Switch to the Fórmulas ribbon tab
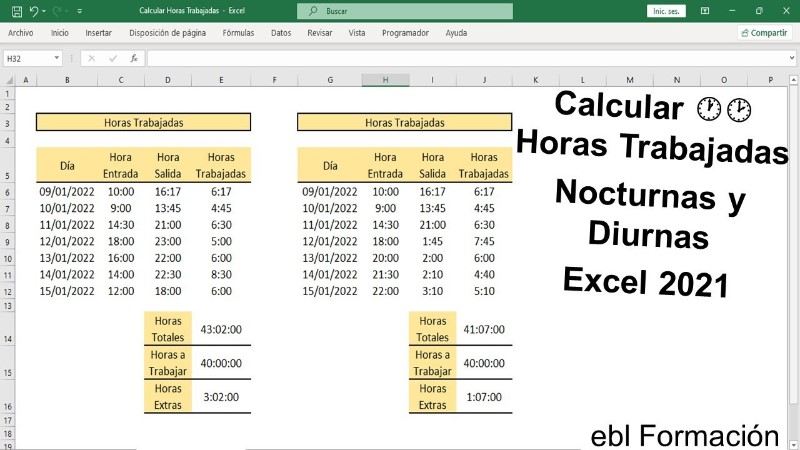This screenshot has width=800, height=450. [238, 33]
